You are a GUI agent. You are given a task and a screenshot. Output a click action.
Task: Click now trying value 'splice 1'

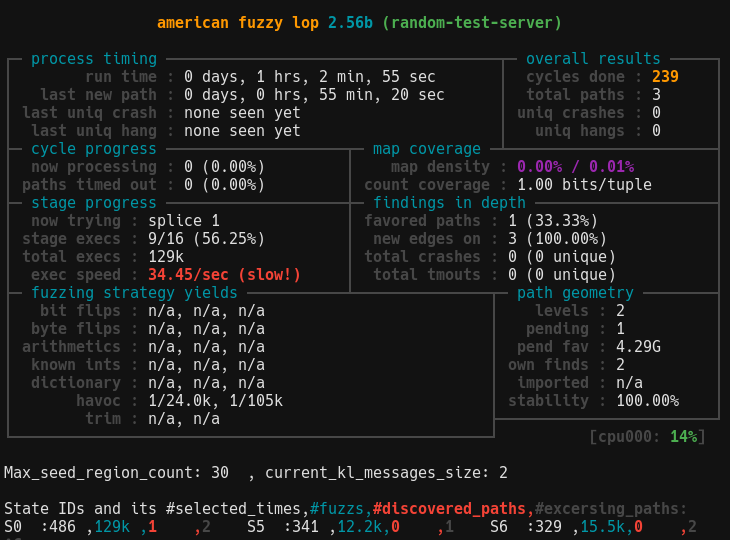184,221
